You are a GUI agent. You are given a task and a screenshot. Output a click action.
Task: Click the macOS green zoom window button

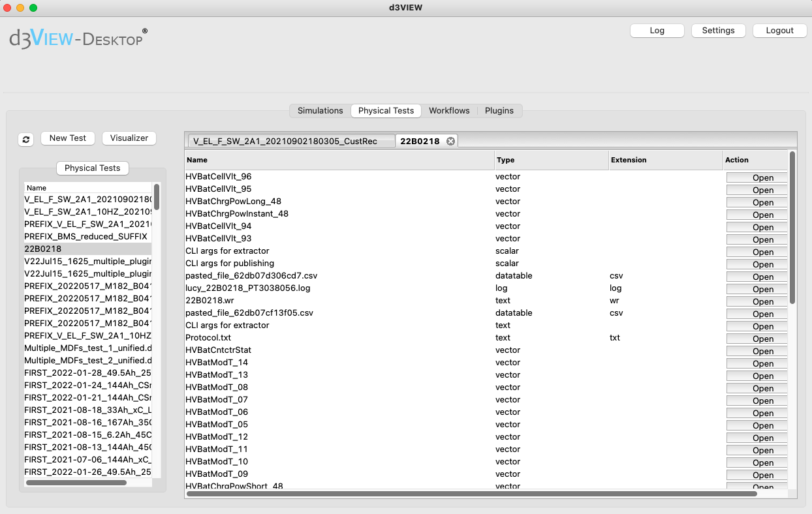[33, 8]
